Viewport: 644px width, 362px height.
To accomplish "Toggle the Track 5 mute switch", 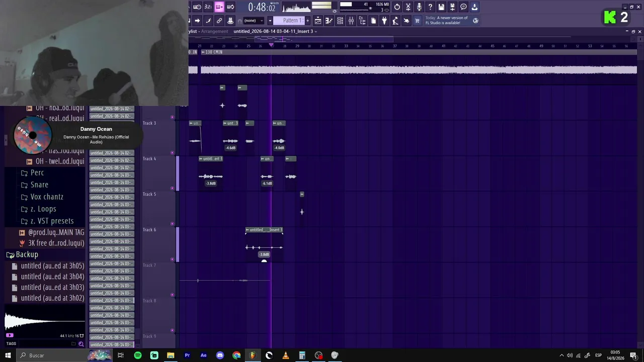I will click(x=173, y=224).
